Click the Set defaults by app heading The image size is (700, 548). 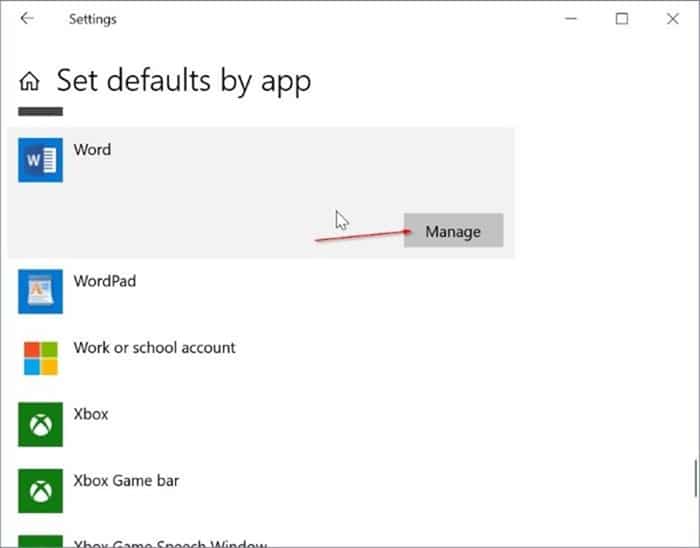pos(184,81)
